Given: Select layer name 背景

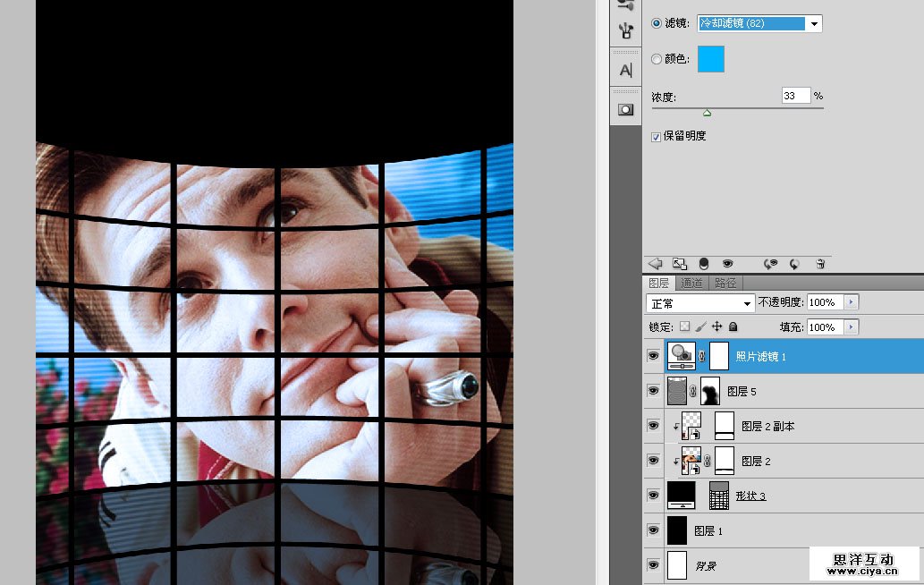Looking at the screenshot, I should (706, 565).
